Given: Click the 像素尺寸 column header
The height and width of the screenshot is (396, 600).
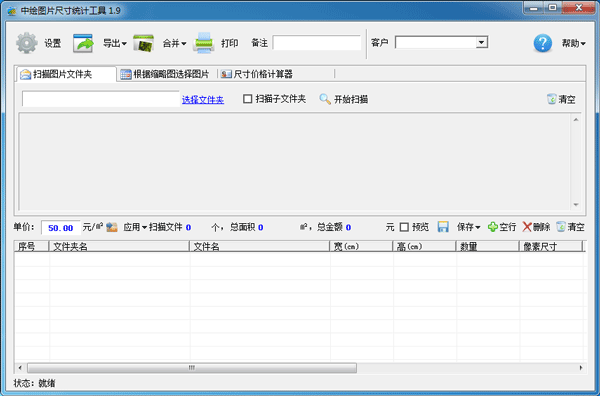Looking at the screenshot, I should (551, 246).
